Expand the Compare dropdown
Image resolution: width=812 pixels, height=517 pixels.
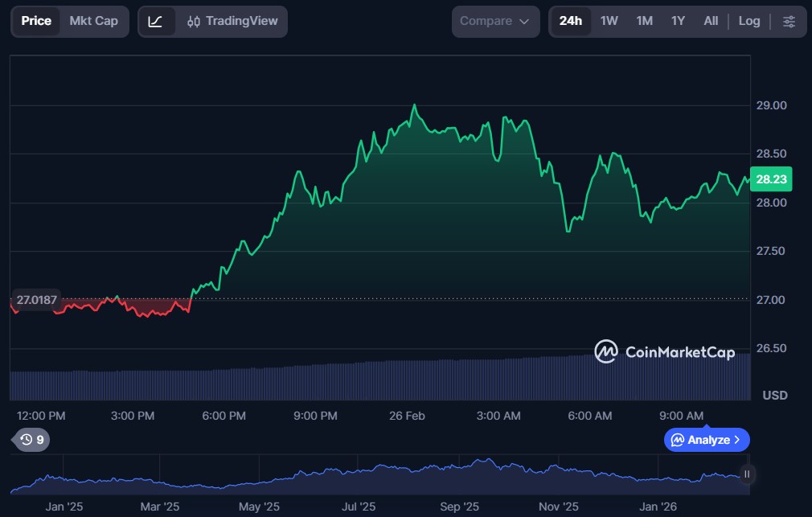494,22
